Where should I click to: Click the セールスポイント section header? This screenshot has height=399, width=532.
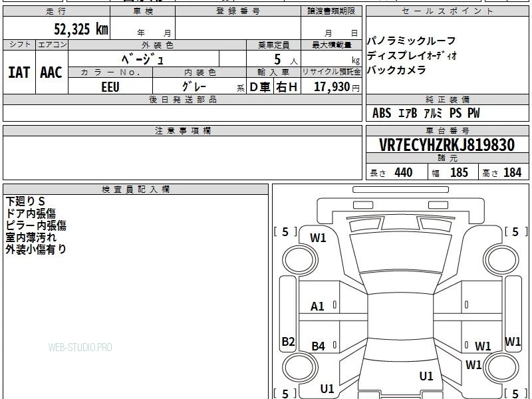pos(447,11)
